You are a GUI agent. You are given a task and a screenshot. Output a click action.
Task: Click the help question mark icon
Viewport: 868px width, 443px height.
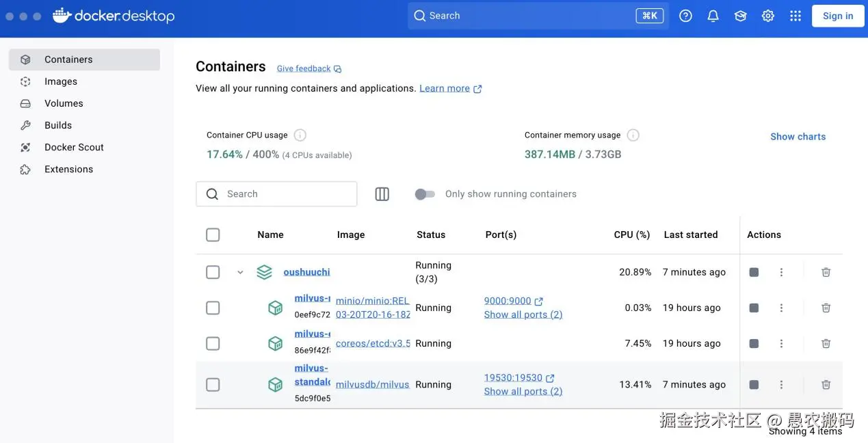point(685,16)
